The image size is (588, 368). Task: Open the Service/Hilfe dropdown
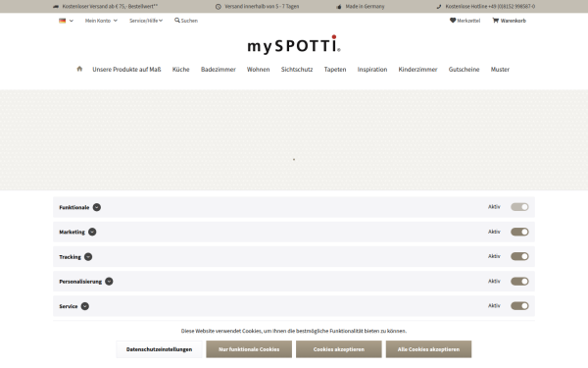[x=146, y=21]
